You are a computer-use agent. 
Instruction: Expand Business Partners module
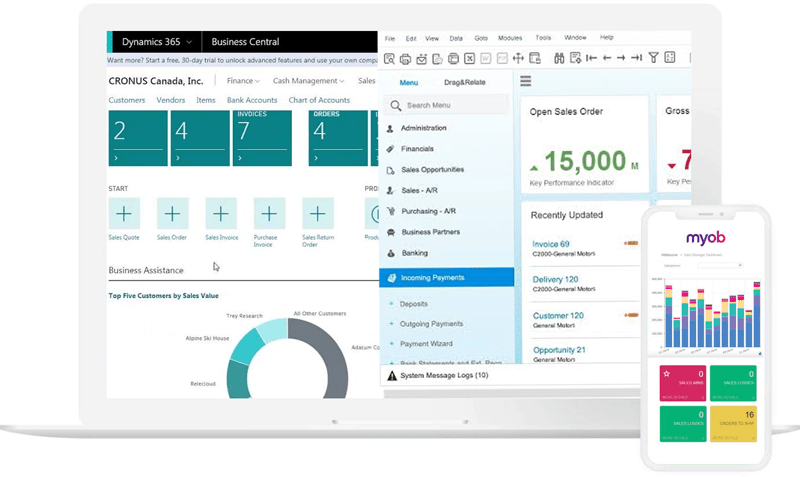click(x=431, y=232)
